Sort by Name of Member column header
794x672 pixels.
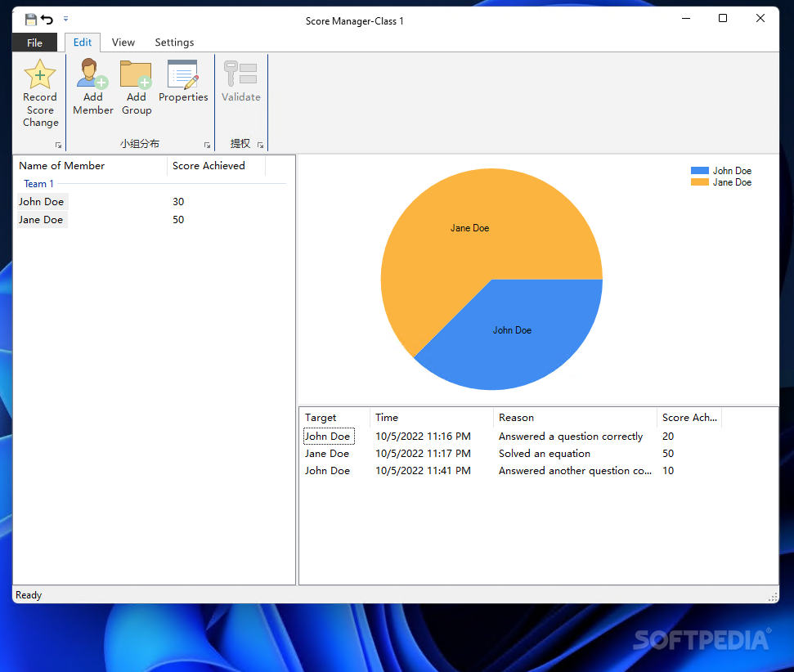click(90, 166)
